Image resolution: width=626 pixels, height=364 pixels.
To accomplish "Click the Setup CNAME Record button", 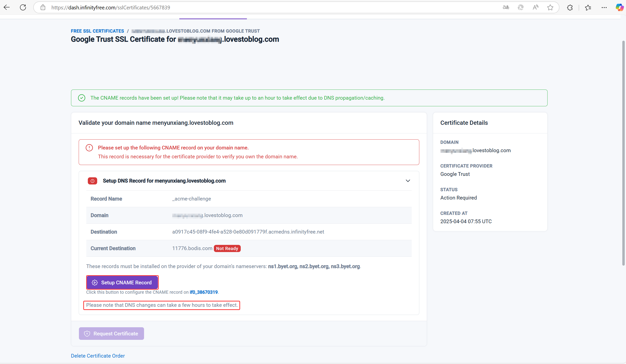I will [x=122, y=282].
